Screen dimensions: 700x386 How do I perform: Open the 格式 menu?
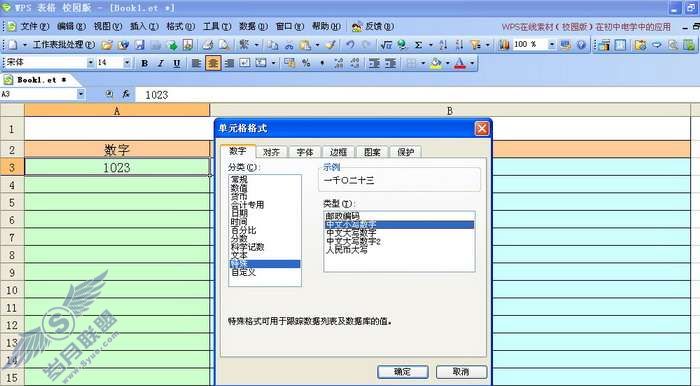180,26
